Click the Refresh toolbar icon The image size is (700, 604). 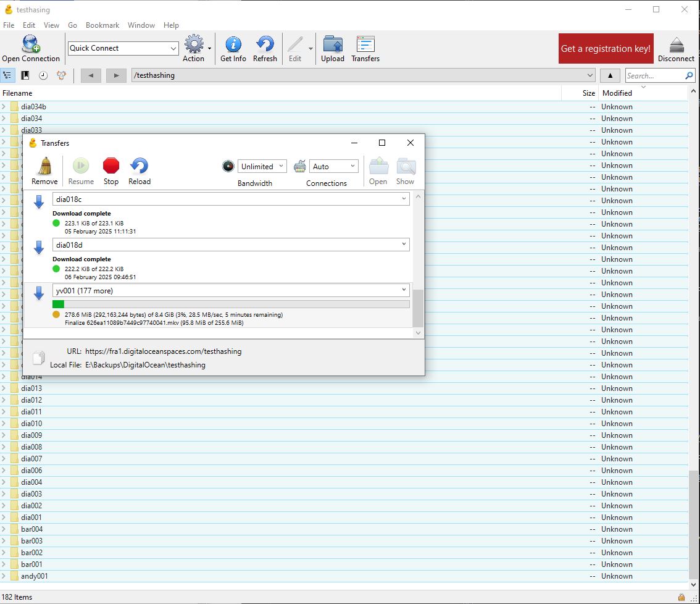tap(265, 45)
